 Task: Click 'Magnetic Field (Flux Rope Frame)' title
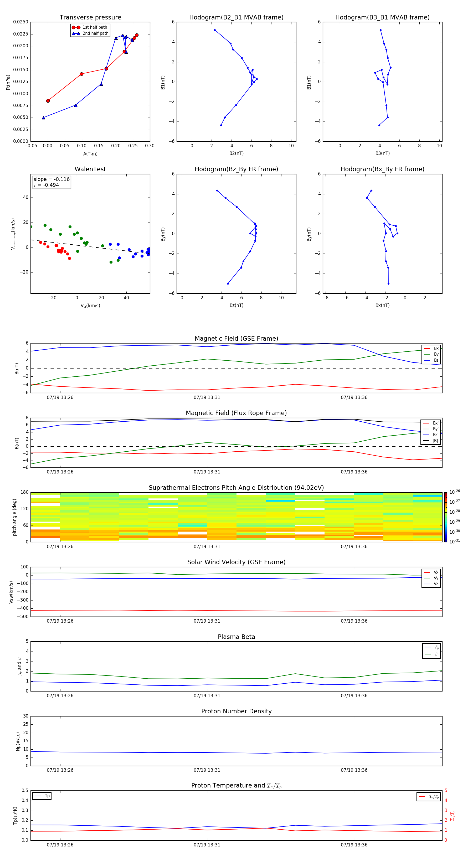point(236,413)
